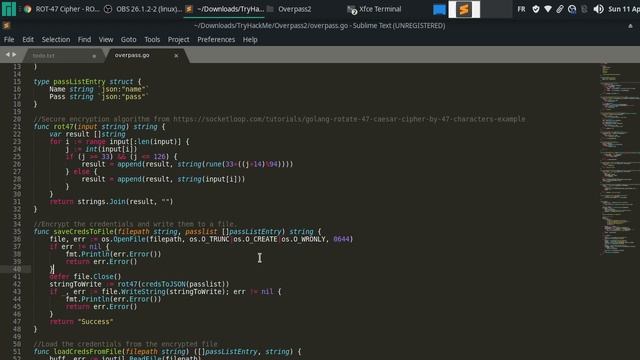Click the 'Encrypt the credentials' comment
This screenshot has width=640, height=360.
[135, 224]
